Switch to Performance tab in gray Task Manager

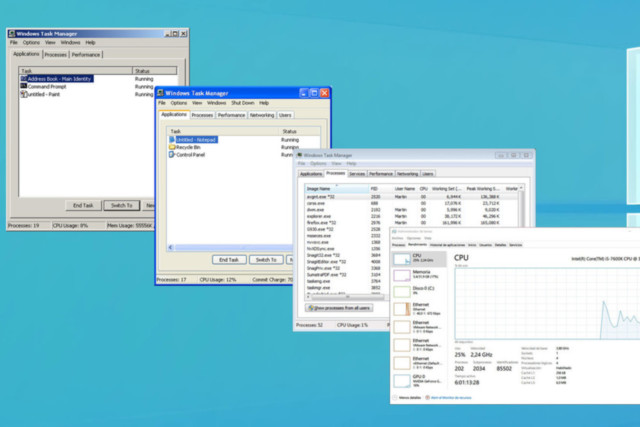(86, 54)
